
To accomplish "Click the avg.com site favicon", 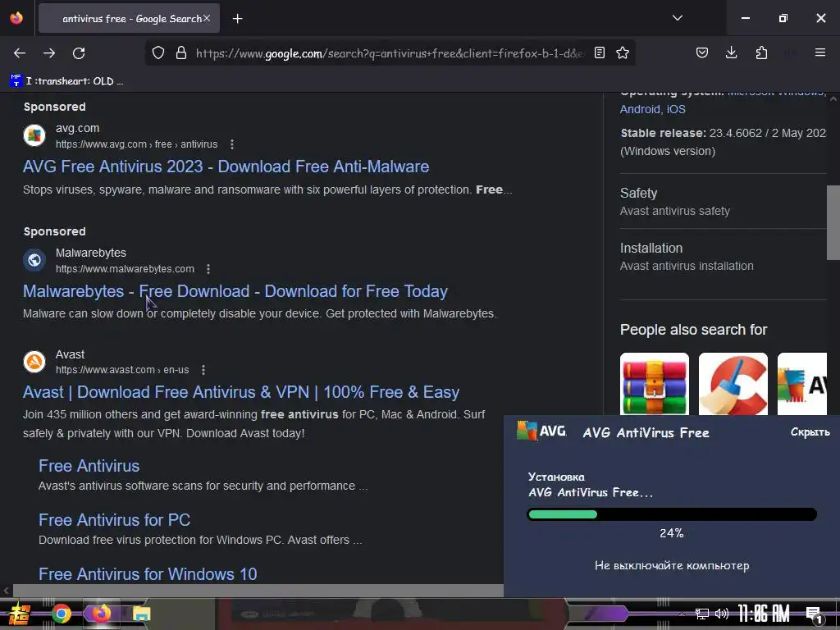I will [x=34, y=135].
